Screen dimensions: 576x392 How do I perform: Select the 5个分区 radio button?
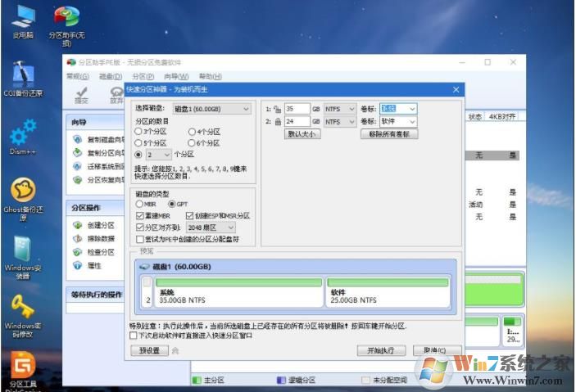point(138,142)
